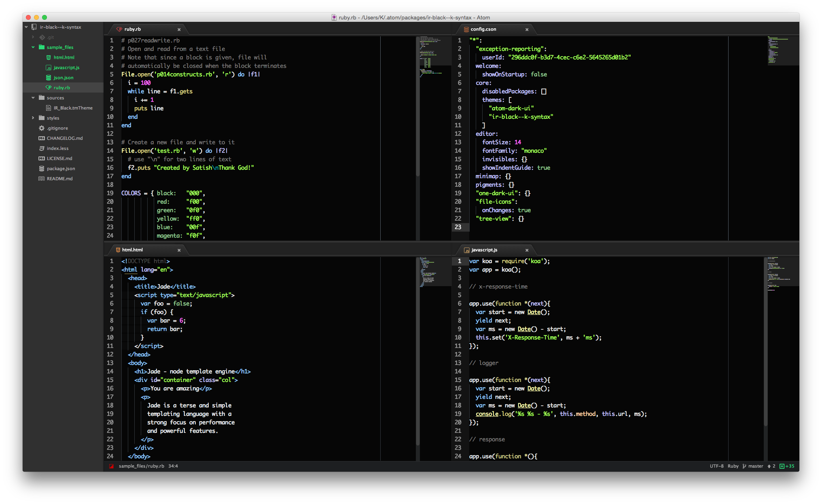Screen dimensions: 822x504
Task: Click the ruby gem icon in ruby.rb tab
Action: [x=119, y=29]
